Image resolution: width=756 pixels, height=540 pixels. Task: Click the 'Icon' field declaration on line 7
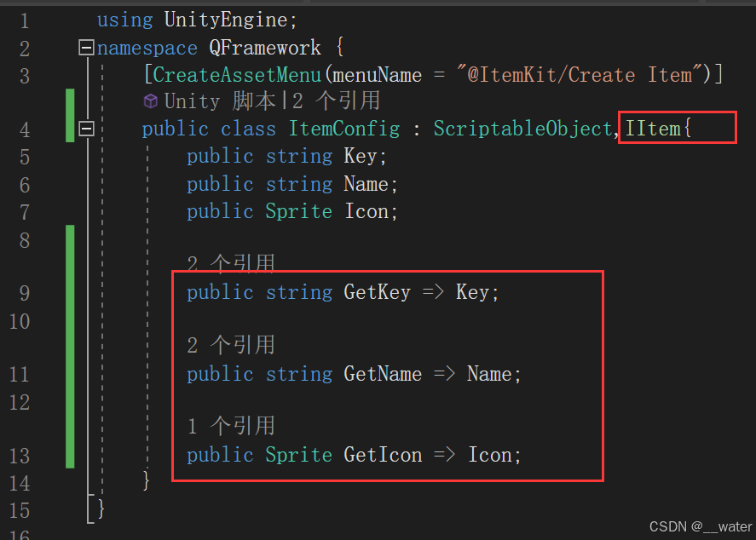tap(366, 211)
